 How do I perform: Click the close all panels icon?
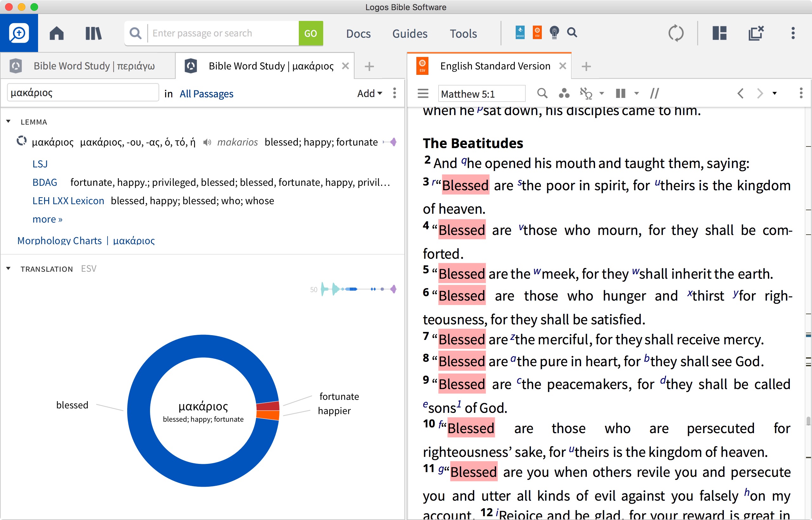756,33
